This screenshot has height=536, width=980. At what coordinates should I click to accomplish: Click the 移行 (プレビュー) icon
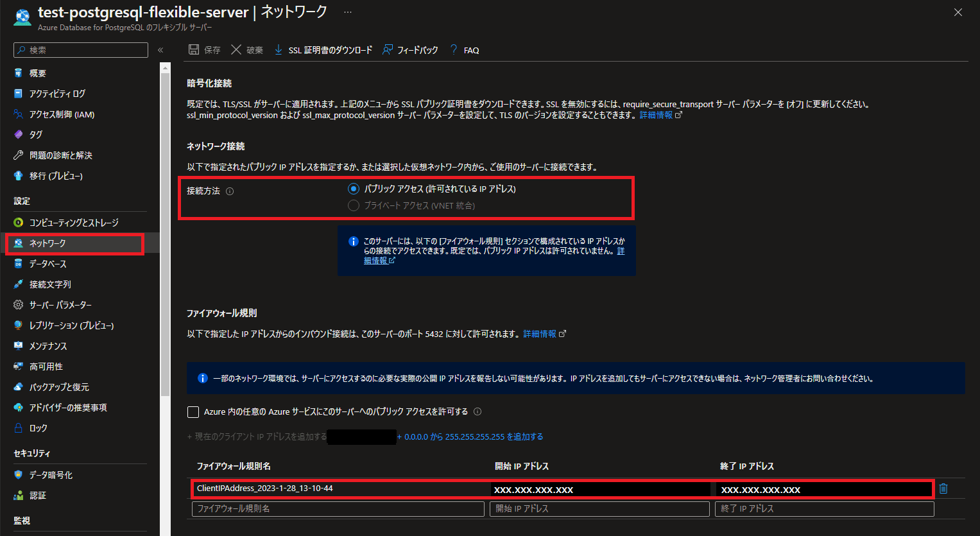click(18, 176)
